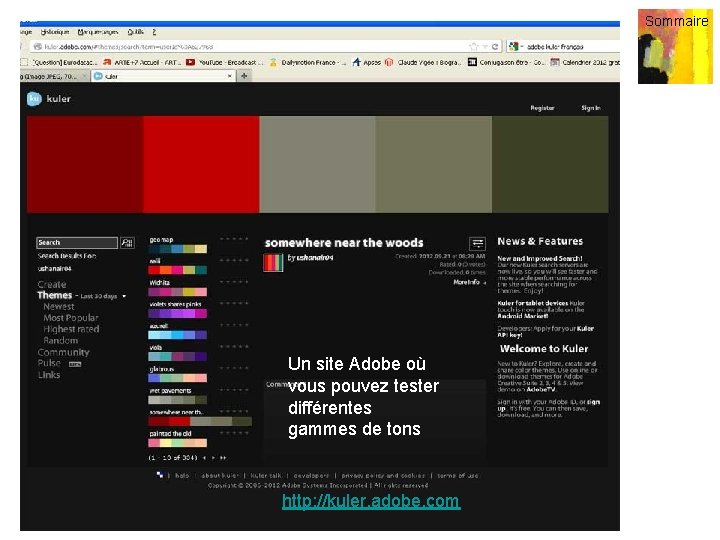Open the Marque-pages menu
Image resolution: width=720 pixels, height=540 pixels.
tap(98, 32)
